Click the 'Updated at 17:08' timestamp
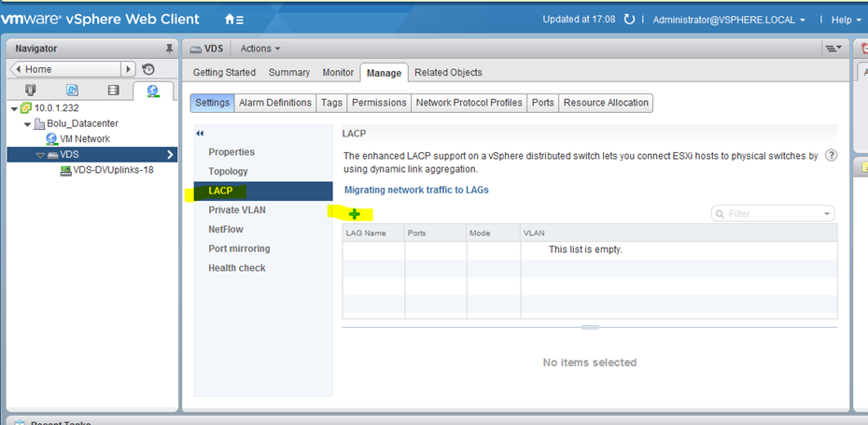Screen dimensions: 868x425 tap(579, 20)
